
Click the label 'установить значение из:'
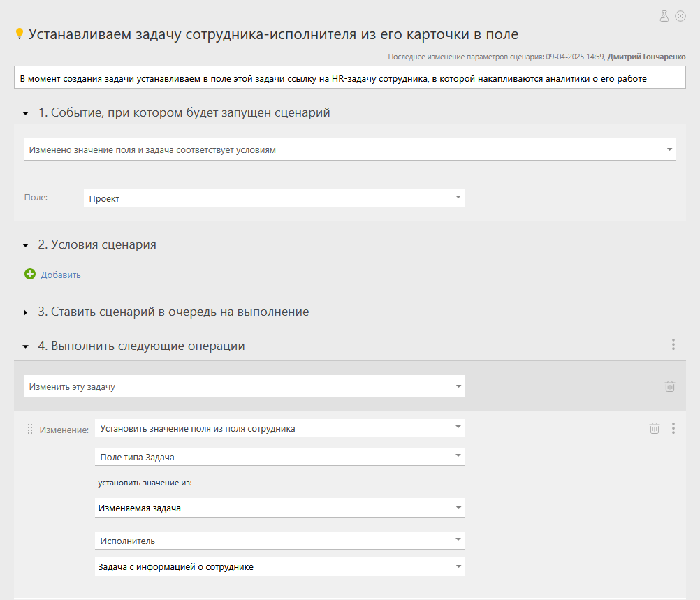click(x=145, y=483)
